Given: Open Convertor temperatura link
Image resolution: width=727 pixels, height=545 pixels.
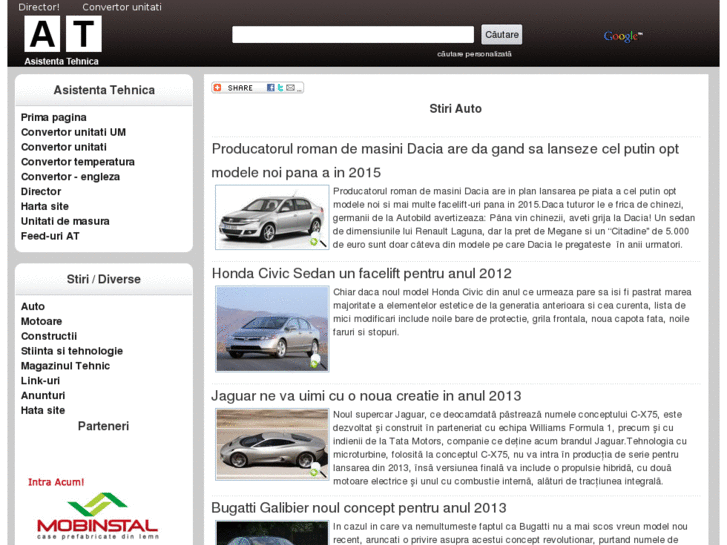Looking at the screenshot, I should click(x=78, y=162).
